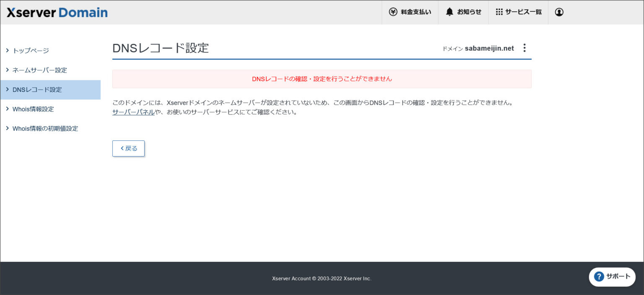Select ネームサーバー設定 in the sidebar navigation
644x295 pixels.
39,70
